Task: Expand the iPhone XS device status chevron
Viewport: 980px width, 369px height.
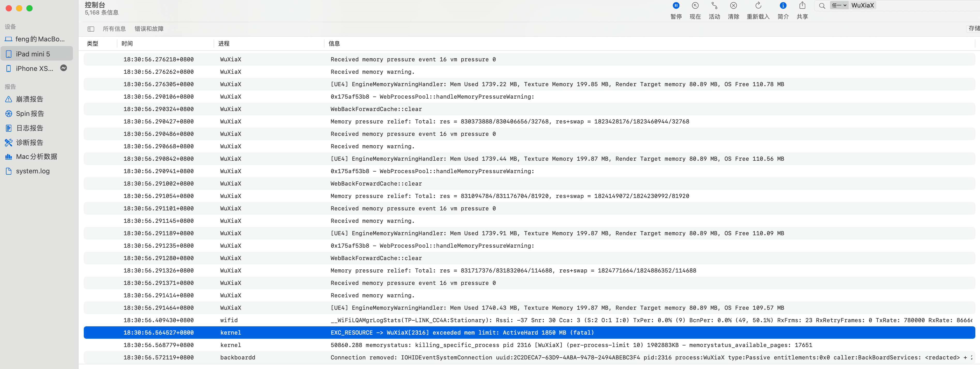Action: click(x=64, y=68)
